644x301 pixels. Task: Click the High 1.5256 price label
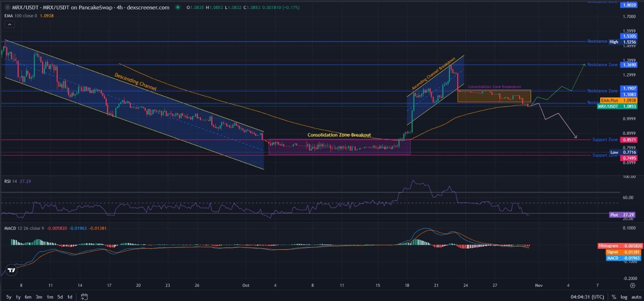[x=623, y=42]
